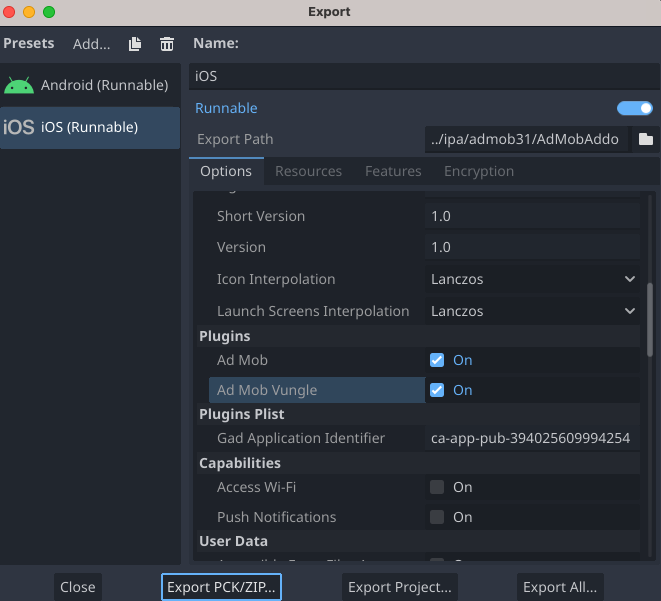Click the options list vertical scrollbar
This screenshot has height=601, width=661.
[x=650, y=320]
